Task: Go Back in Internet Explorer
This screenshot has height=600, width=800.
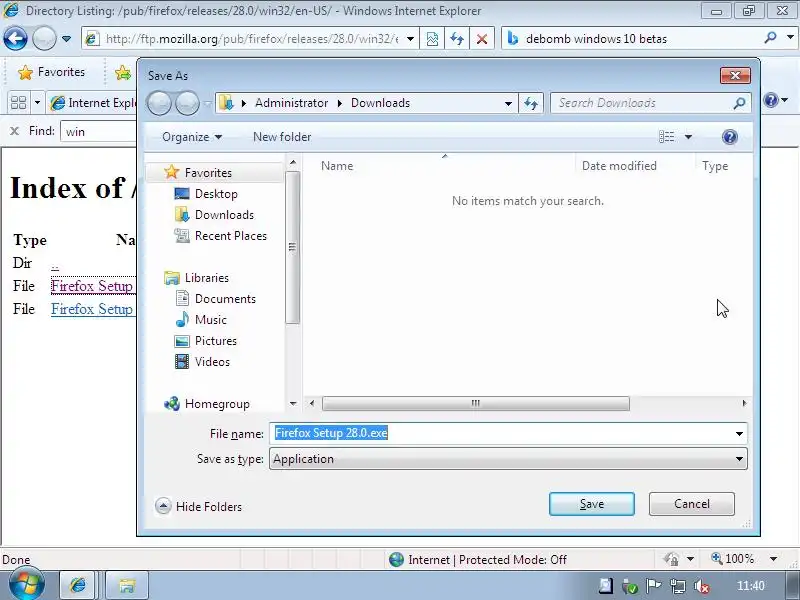Action: pos(15,38)
